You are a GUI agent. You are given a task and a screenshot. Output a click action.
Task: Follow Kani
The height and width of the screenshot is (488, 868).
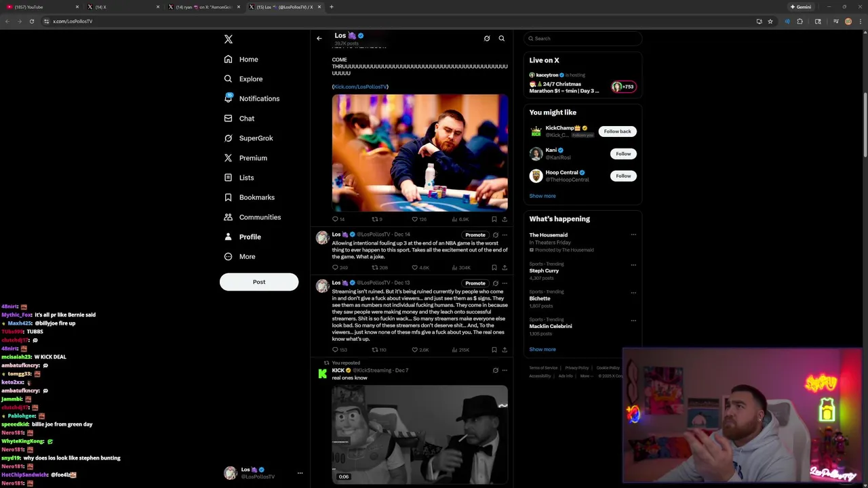[x=623, y=154]
